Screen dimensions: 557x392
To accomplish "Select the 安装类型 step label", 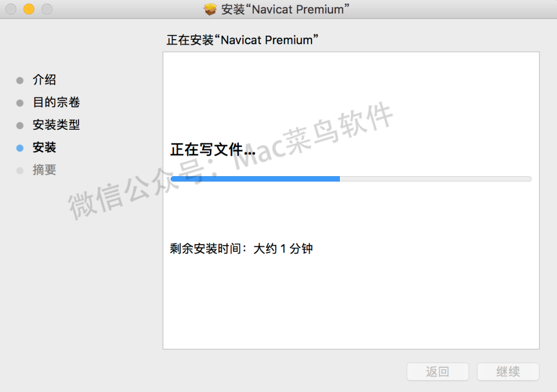I will pyautogui.click(x=56, y=125).
